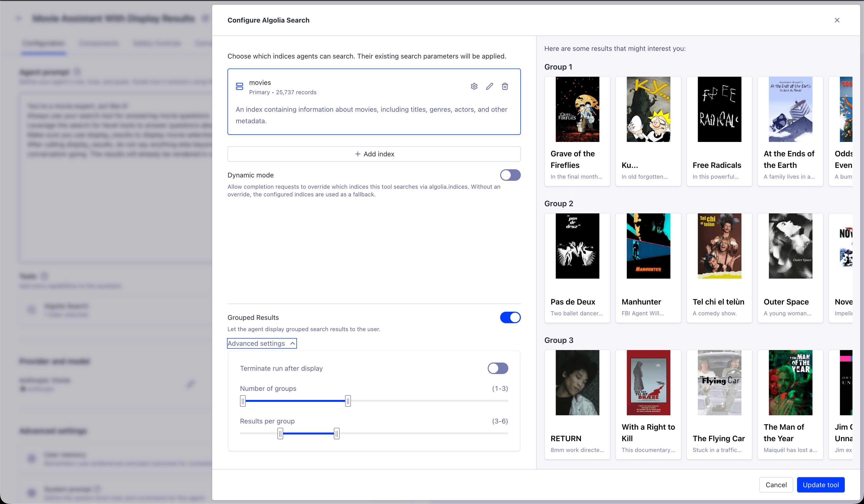
Task: Click With a Right to Kill poster
Action: (648, 383)
